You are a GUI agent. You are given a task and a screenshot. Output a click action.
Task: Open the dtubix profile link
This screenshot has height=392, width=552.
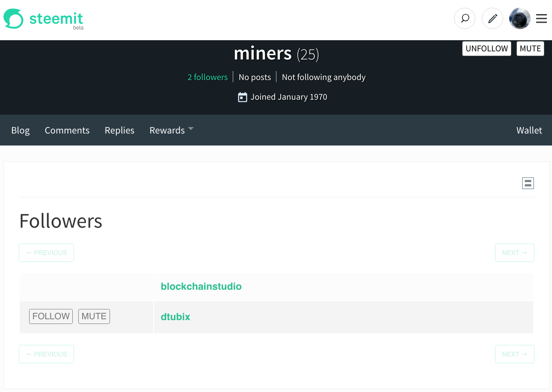(175, 317)
